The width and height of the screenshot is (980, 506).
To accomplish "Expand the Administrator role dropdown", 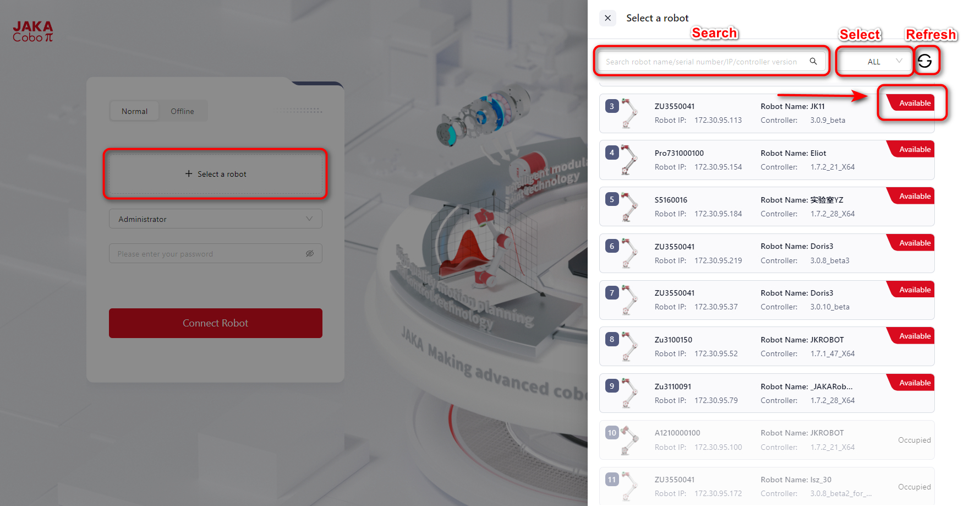I will click(x=216, y=219).
